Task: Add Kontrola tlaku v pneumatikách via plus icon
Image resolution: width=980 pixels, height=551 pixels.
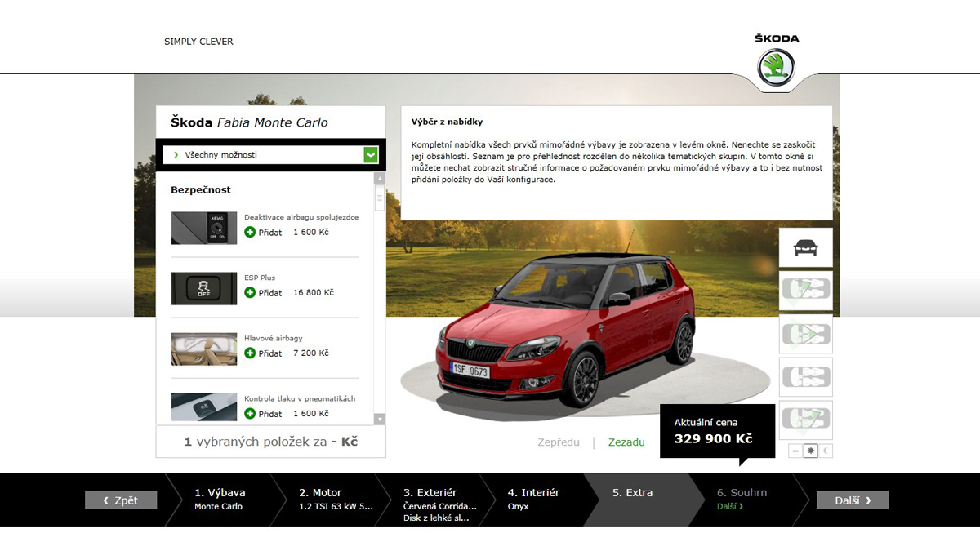Action: [250, 414]
